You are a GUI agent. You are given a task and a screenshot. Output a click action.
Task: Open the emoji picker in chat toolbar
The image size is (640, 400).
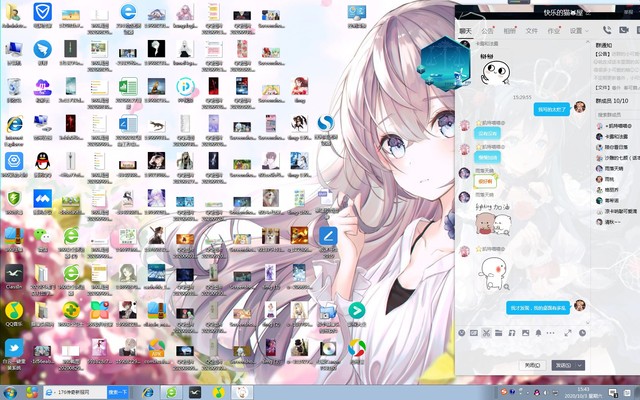[461, 332]
